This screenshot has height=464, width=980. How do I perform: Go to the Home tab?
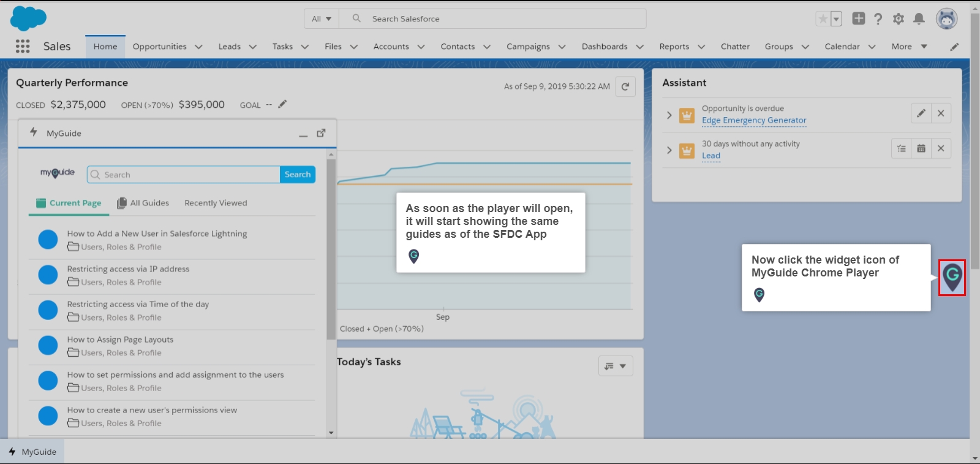coord(105,47)
